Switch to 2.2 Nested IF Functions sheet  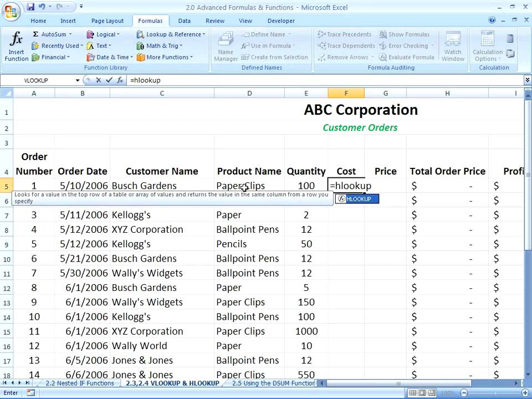(80, 383)
